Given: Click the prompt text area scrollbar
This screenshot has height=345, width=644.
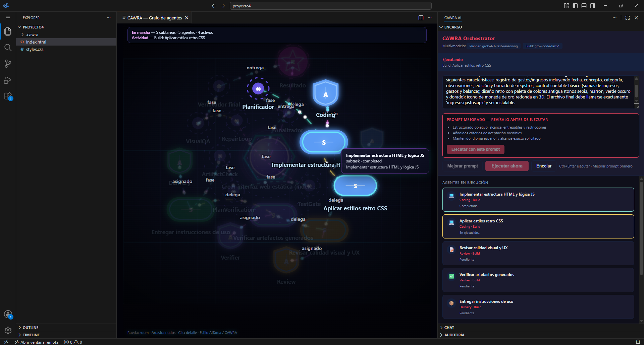Looking at the screenshot, I should pos(636,91).
